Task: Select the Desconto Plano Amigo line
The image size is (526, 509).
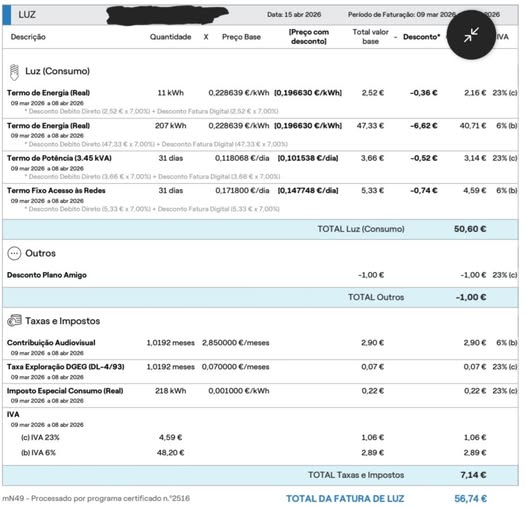Action: pyautogui.click(x=260, y=275)
